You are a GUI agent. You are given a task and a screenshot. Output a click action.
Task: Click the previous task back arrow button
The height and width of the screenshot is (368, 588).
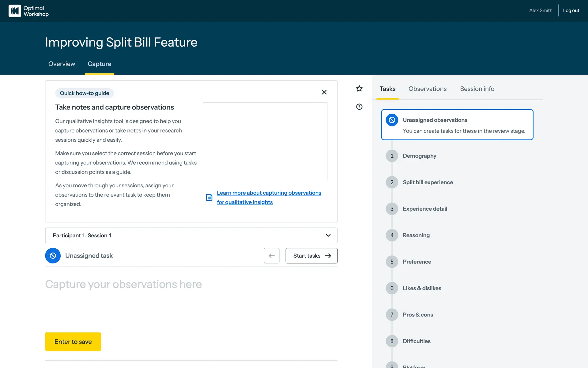coord(272,256)
